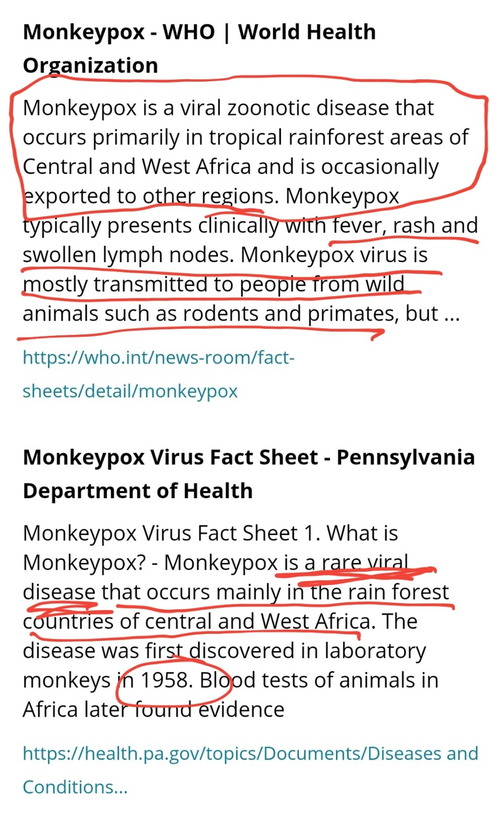Open the Monkeypox - WHO result title

click(199, 49)
